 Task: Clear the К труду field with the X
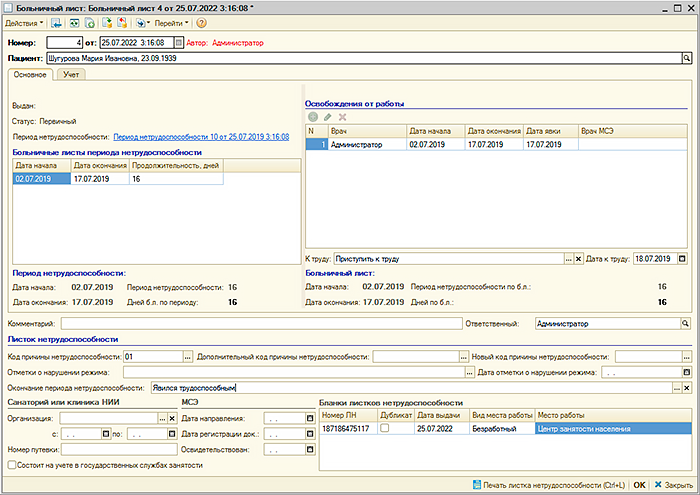pos(577,259)
